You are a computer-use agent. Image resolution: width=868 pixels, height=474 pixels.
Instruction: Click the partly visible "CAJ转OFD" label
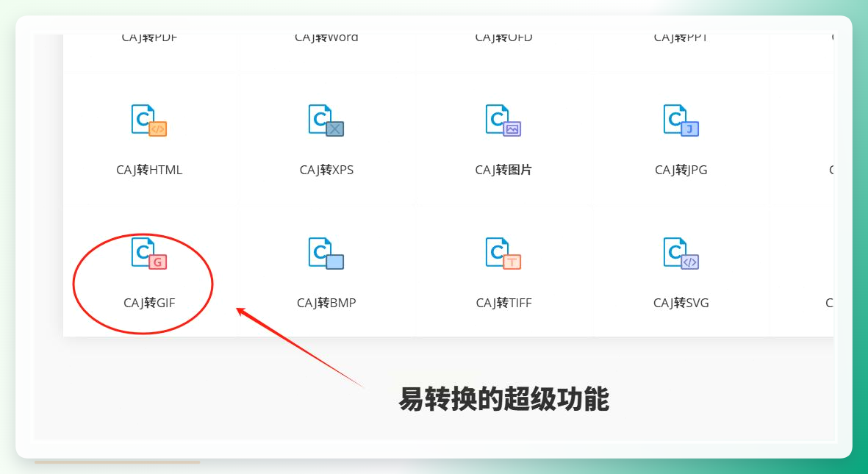(503, 38)
